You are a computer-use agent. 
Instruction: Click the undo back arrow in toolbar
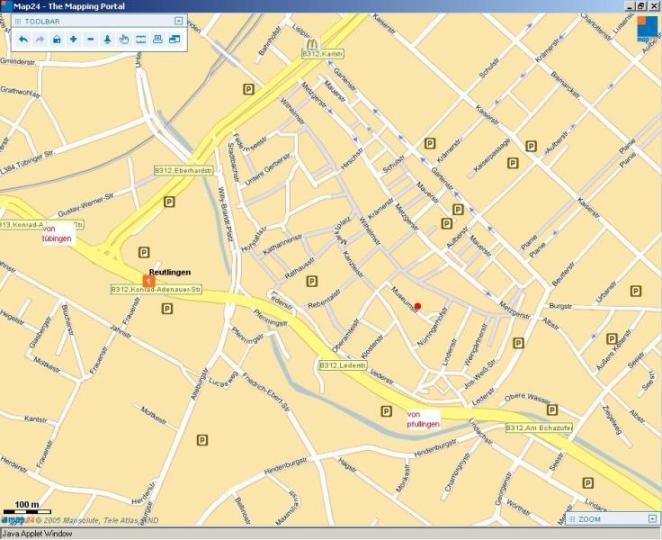pos(23,39)
